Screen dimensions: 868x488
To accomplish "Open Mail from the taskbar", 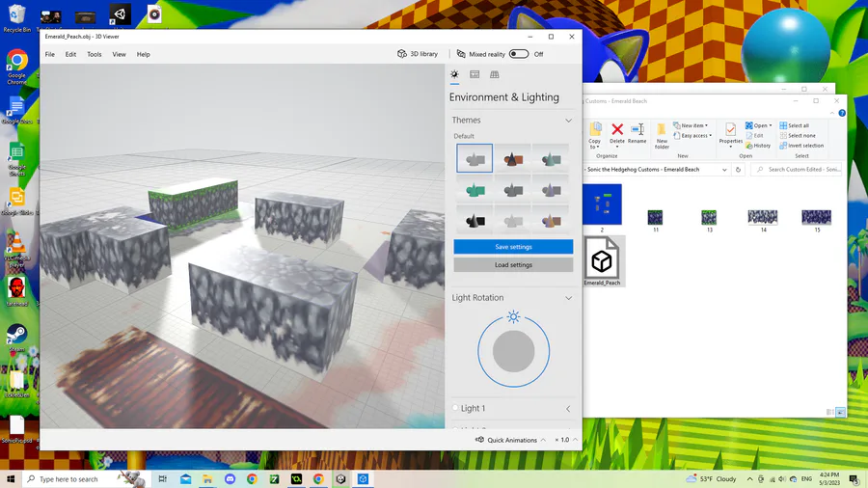I will coord(185,479).
